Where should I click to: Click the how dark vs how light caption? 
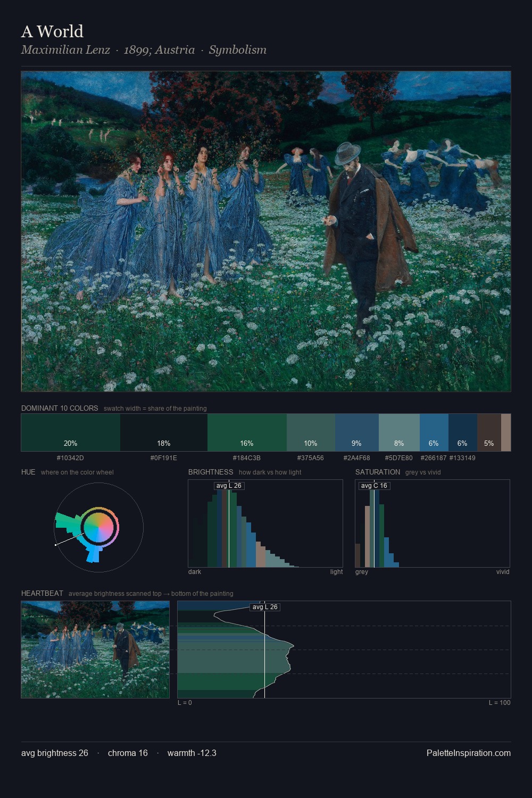[x=270, y=472]
